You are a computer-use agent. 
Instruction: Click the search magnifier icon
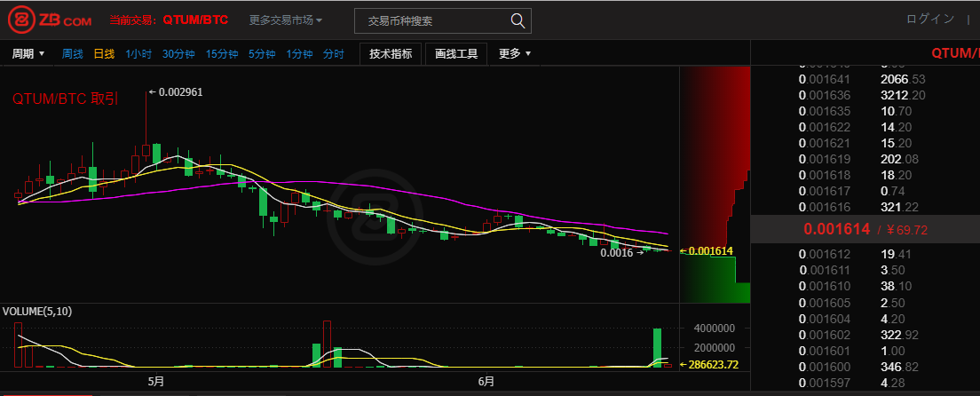tap(518, 20)
